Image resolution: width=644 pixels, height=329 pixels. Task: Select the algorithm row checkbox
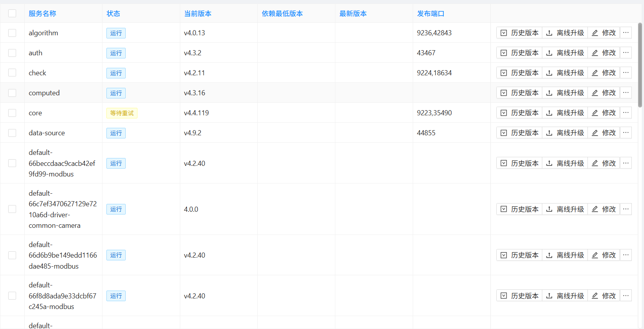tap(12, 33)
